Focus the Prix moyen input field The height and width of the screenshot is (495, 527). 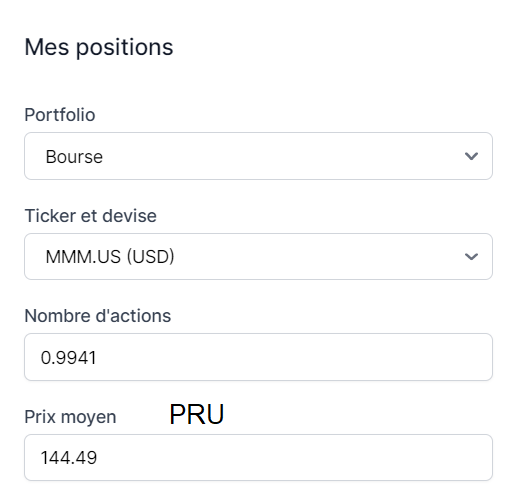258,457
